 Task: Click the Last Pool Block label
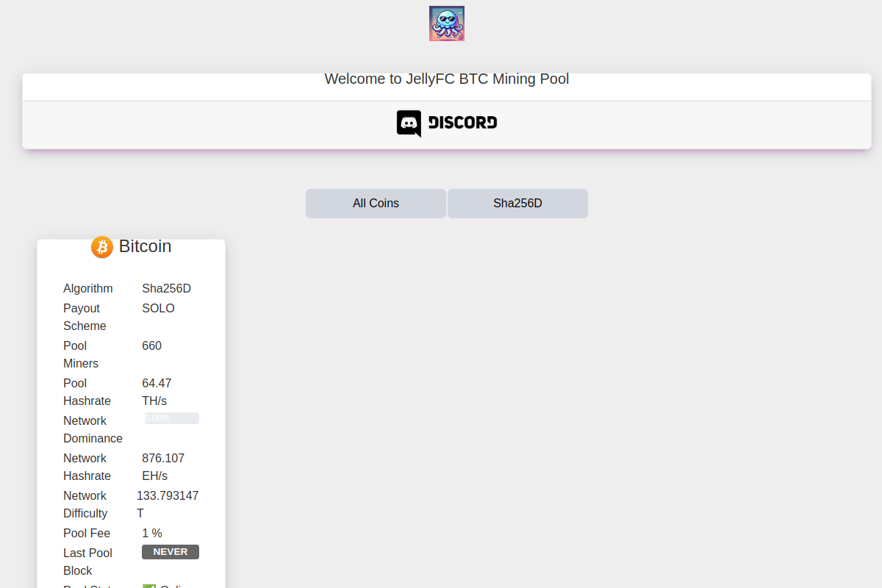coord(87,562)
